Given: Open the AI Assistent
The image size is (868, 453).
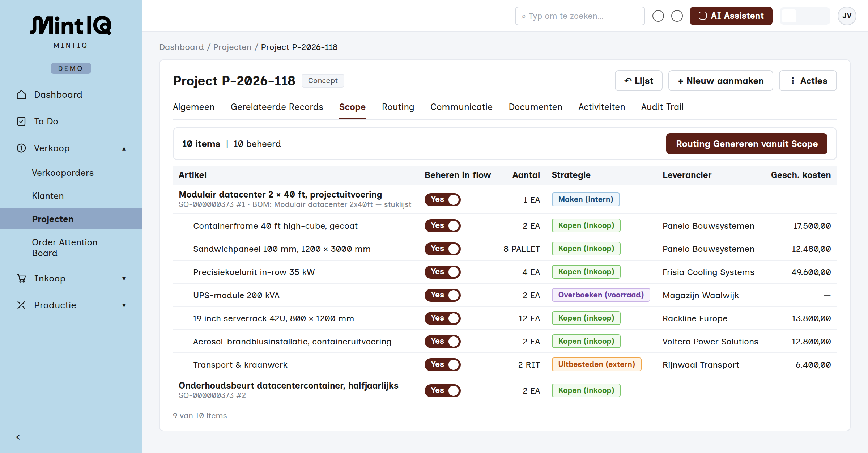Looking at the screenshot, I should [731, 16].
